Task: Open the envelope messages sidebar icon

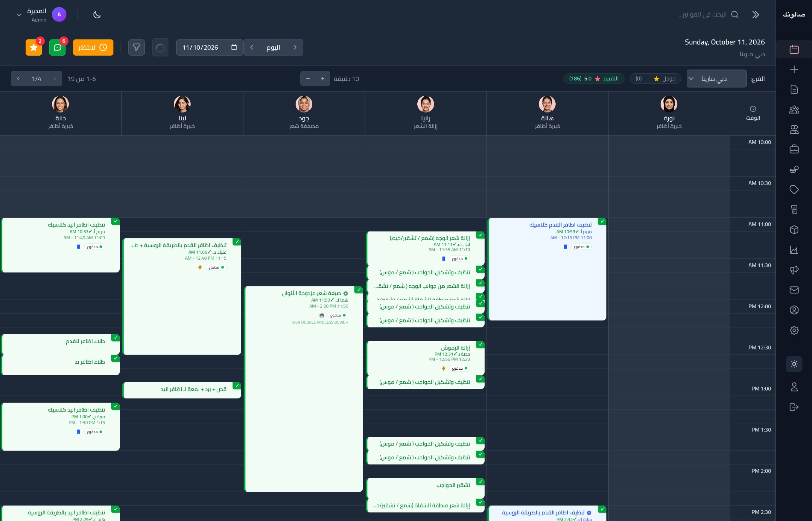Action: pos(794,290)
